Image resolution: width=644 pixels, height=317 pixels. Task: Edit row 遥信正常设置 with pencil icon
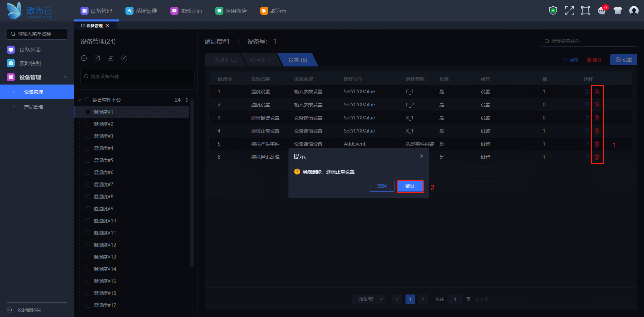pyautogui.click(x=587, y=131)
